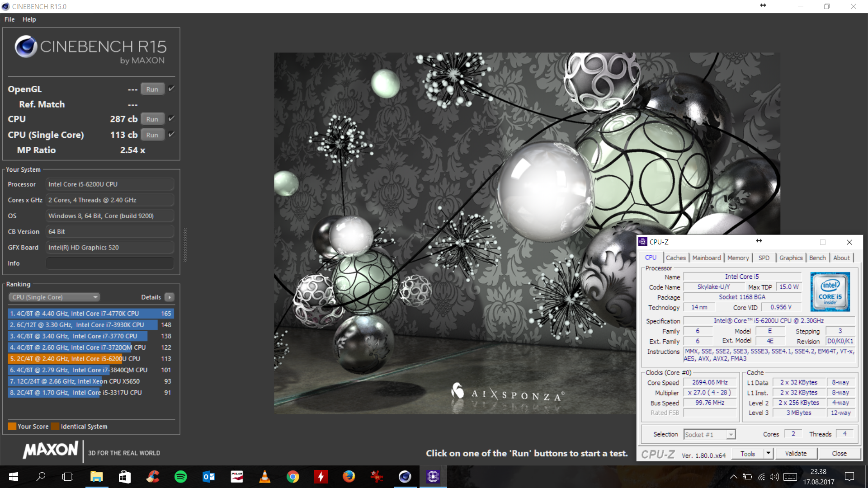The height and width of the screenshot is (488, 868).
Task: Toggle the CPU (Single Core) checkbox
Action: click(171, 134)
